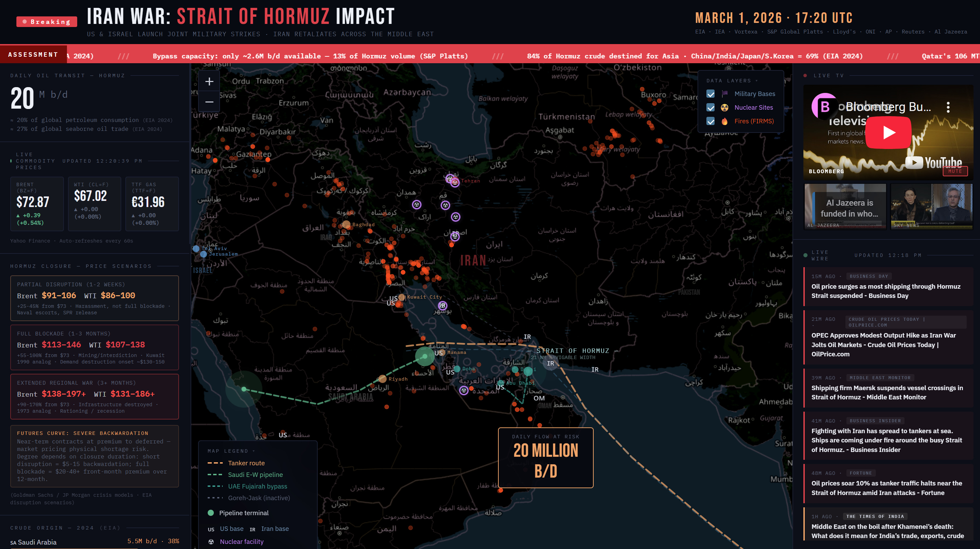
Task: Click the Riyadh city marker on map
Action: pyautogui.click(x=382, y=379)
